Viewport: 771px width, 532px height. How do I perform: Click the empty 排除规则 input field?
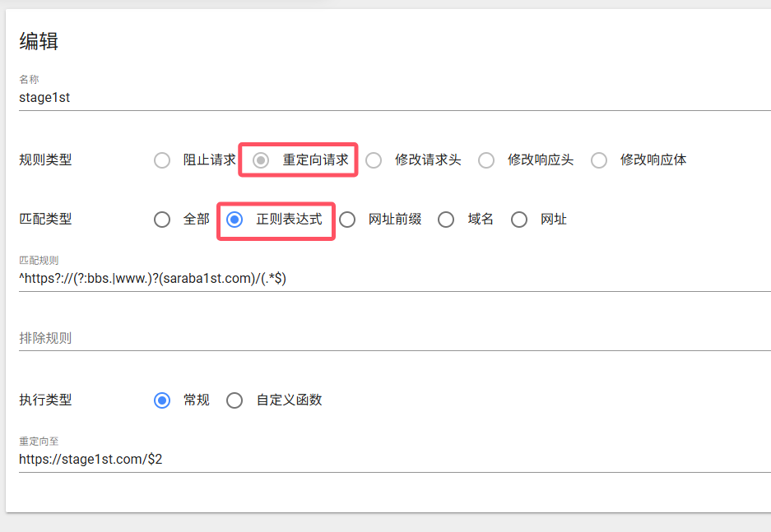395,338
